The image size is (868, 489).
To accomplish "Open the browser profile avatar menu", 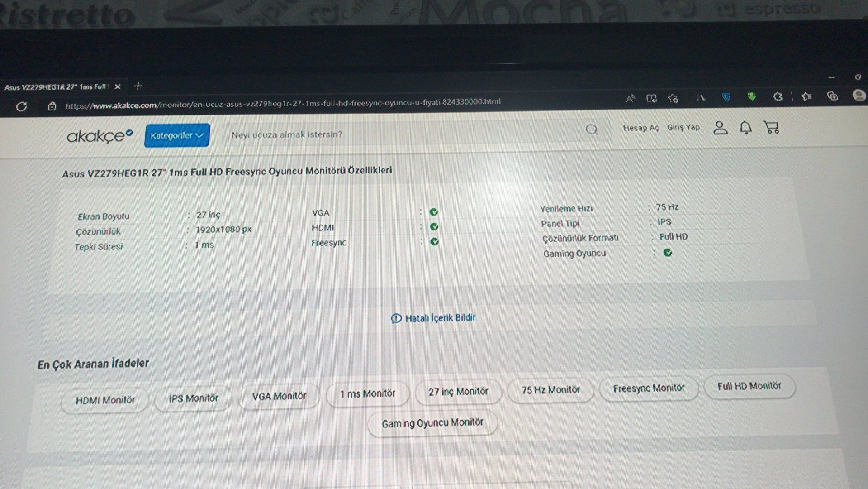I will point(859,95).
